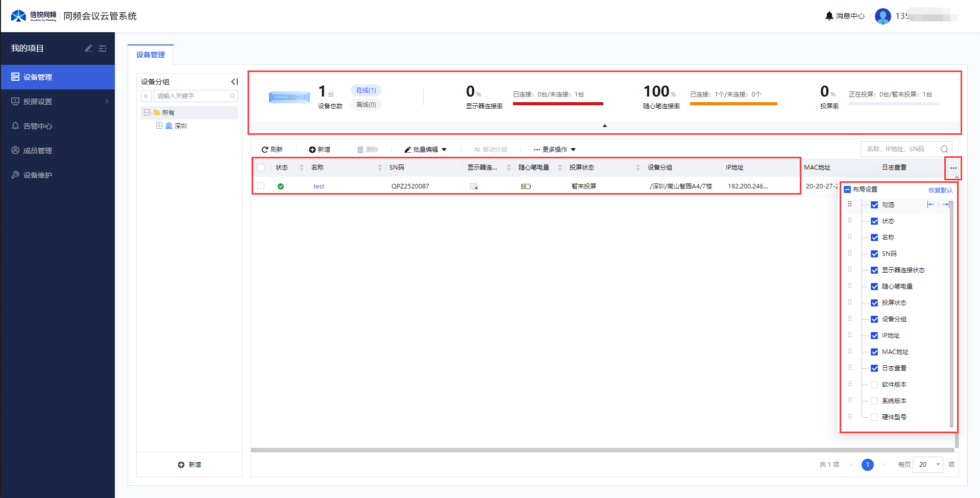Screen dimensions: 980x498
Task: Uncheck the MAC地址 column checkbox
Action: [874, 352]
